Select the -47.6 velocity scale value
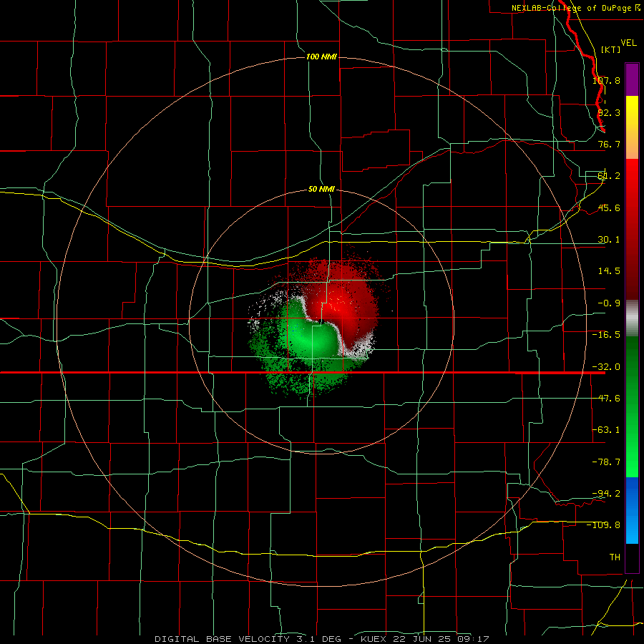Image resolution: width=644 pixels, height=644 pixels. pos(606,399)
